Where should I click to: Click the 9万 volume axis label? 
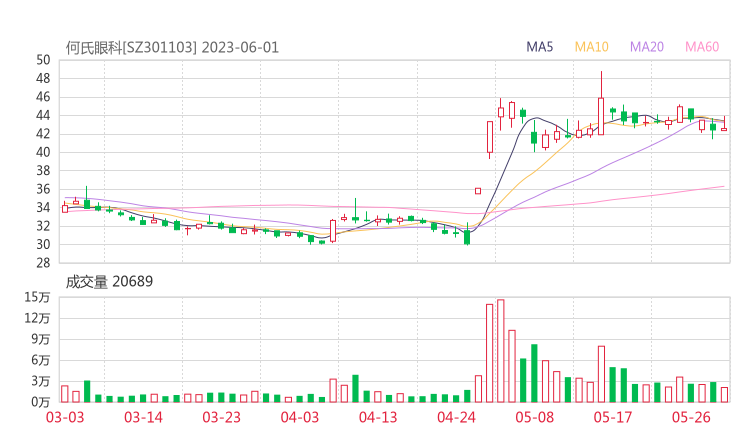pos(41,339)
